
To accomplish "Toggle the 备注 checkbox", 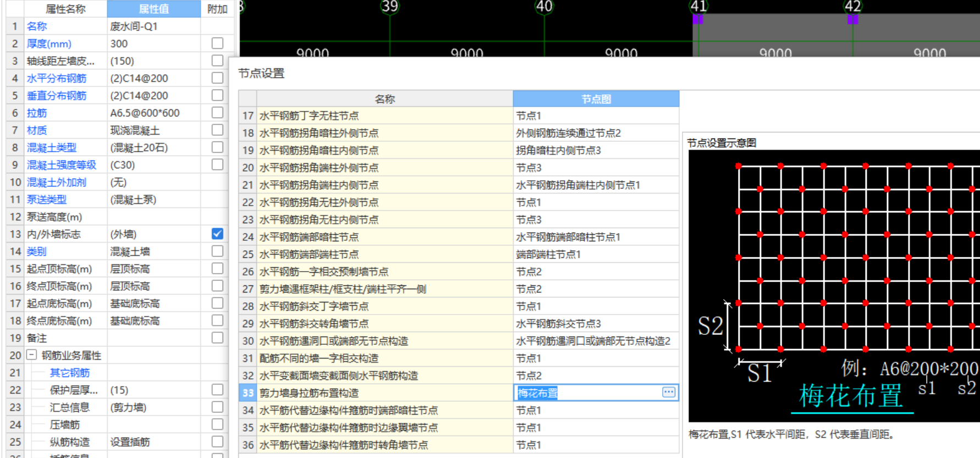I will [217, 338].
